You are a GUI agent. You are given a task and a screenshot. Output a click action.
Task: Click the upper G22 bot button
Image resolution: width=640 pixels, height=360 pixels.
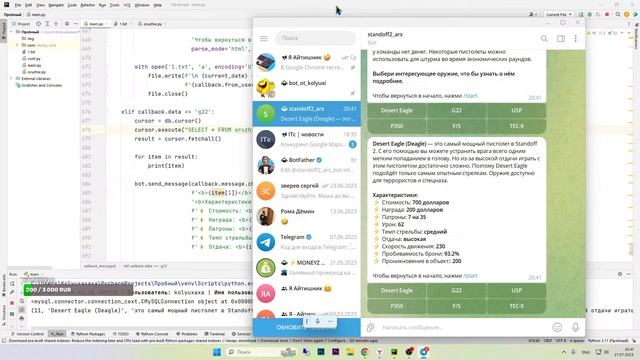[456, 111]
